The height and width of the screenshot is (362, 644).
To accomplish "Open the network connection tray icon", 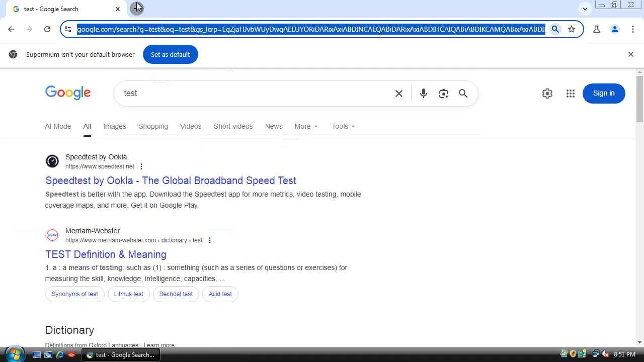I will [596, 354].
